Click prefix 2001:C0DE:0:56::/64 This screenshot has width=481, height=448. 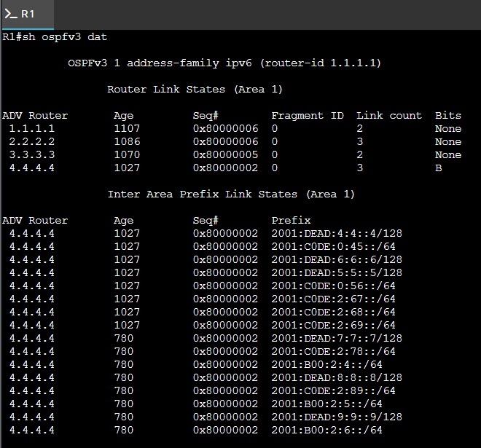pyautogui.click(x=334, y=286)
